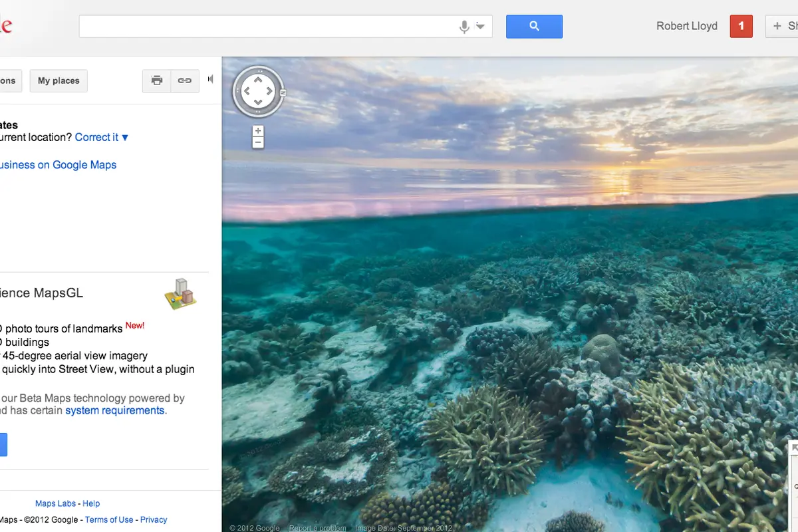The width and height of the screenshot is (798, 532).
Task: Open the Help link in the footer
Action: click(91, 503)
